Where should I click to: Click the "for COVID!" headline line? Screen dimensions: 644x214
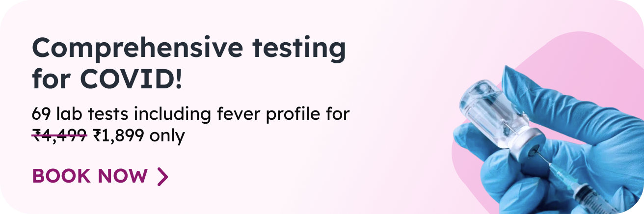tap(107, 79)
